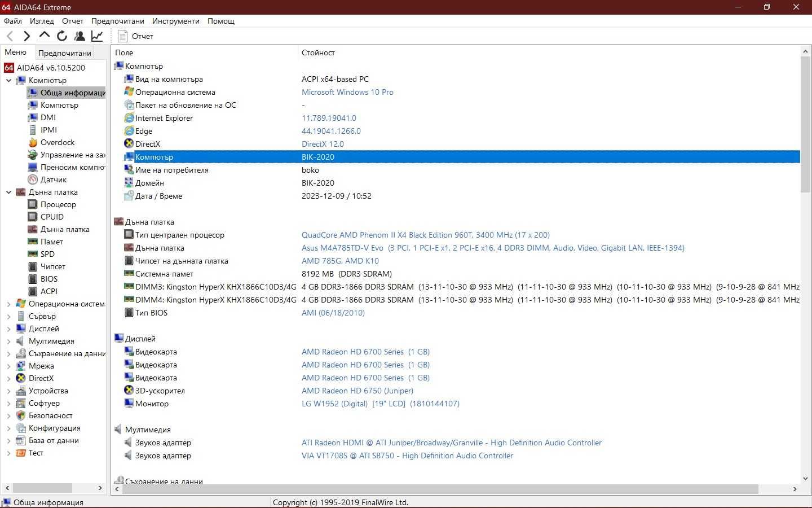Select the Системна памет row

coord(456,274)
